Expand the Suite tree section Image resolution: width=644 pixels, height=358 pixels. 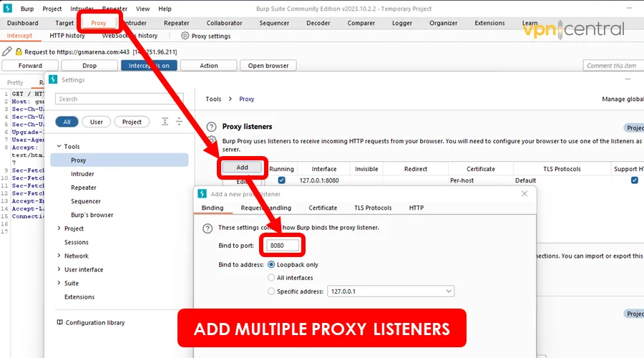pos(59,283)
